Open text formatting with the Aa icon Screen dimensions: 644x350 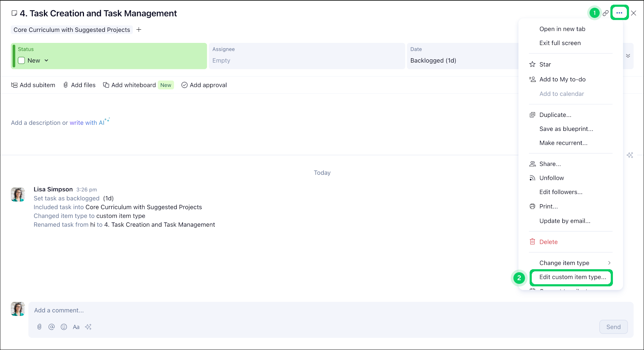point(76,326)
